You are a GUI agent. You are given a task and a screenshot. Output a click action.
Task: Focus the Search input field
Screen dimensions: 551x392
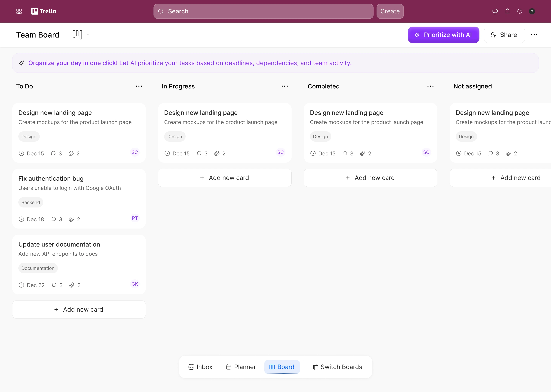click(263, 11)
